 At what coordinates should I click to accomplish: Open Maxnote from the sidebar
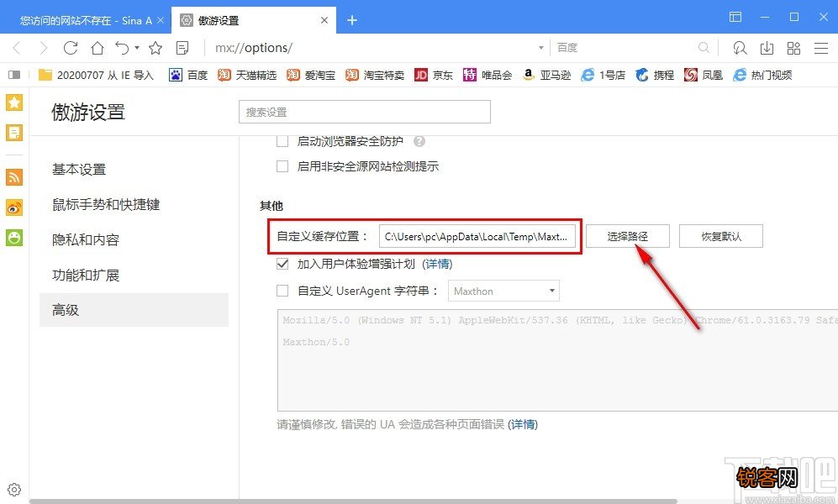(x=13, y=132)
